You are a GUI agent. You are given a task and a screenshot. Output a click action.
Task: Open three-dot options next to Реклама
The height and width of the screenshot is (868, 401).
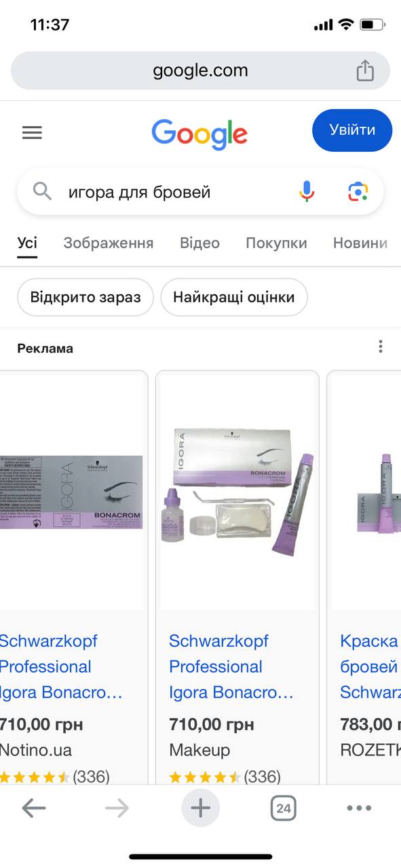[381, 347]
